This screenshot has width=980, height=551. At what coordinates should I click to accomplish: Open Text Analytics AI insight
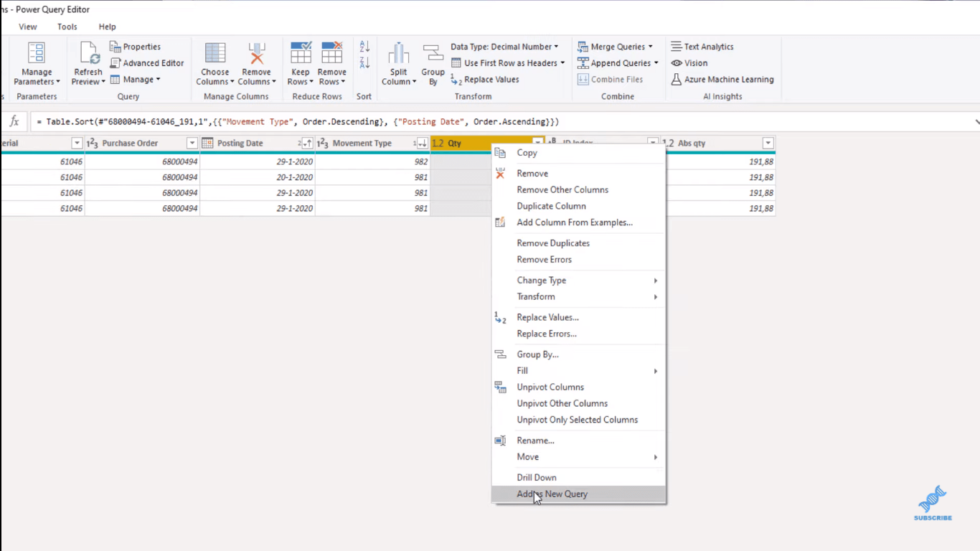click(702, 47)
